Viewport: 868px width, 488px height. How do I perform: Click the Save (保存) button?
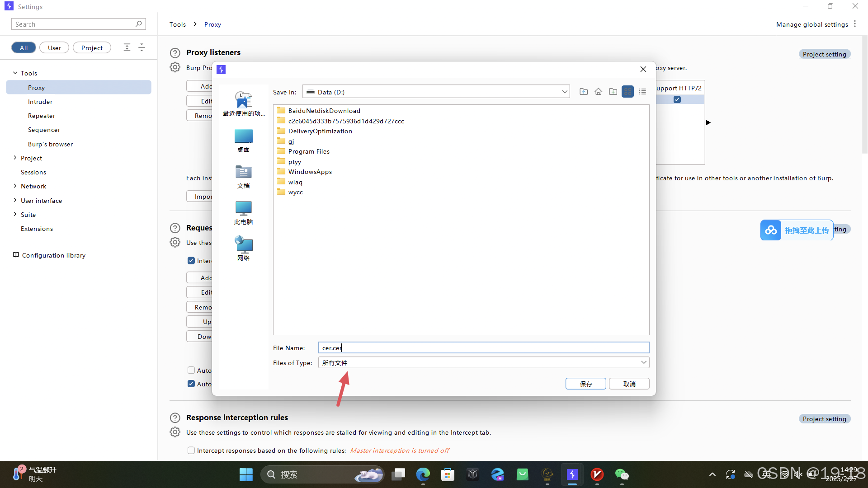click(x=585, y=384)
